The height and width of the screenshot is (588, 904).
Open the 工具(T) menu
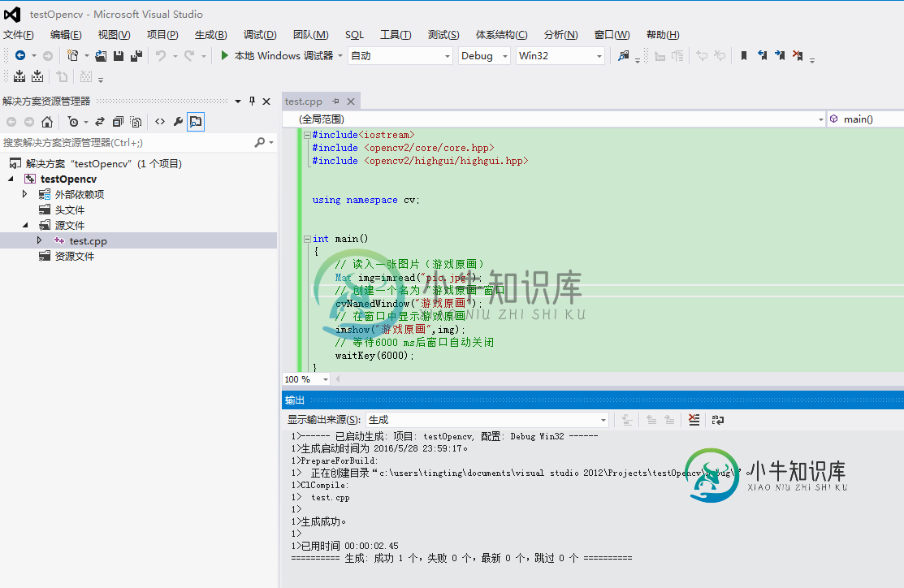pos(396,35)
